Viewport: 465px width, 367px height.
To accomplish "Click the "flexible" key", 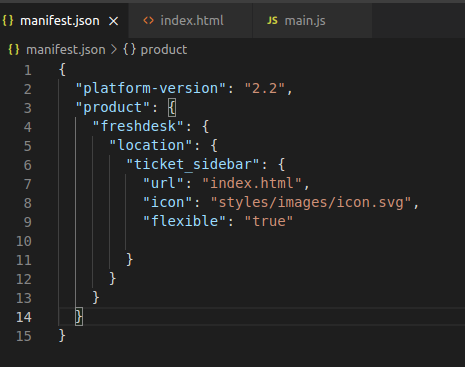I will coord(185,221).
